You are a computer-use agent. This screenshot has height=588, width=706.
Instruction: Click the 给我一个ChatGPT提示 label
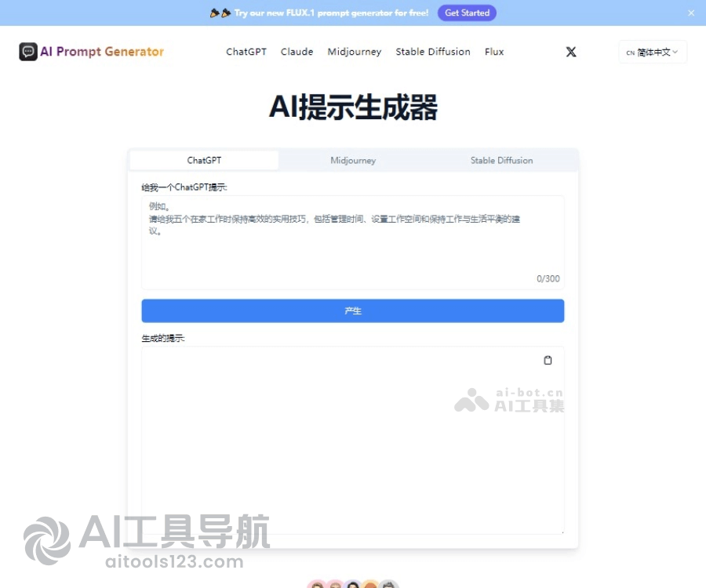184,187
